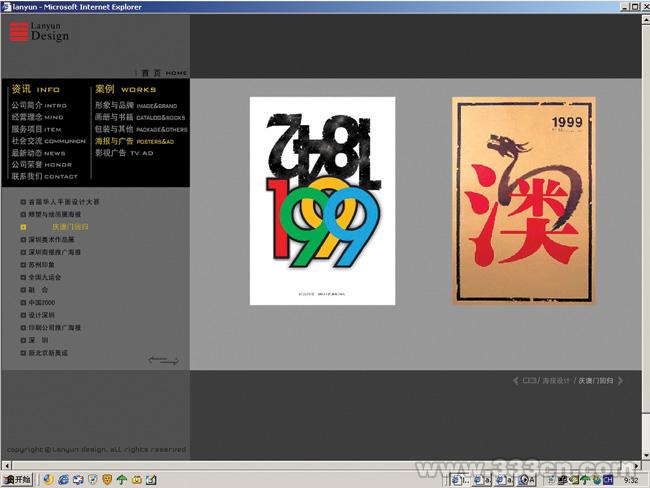Launch Internet Explorer from quick launch bar
Image resolution: width=650 pixels, height=488 pixels.
[x=63, y=480]
